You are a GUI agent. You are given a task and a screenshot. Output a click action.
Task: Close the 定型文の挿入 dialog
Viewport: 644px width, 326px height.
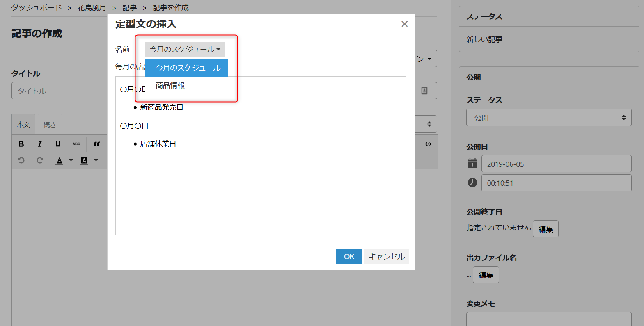tap(405, 24)
